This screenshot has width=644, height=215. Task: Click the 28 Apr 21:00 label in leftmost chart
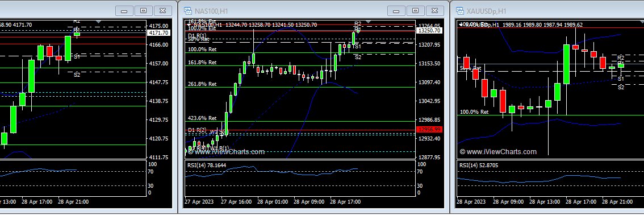(x=73, y=202)
